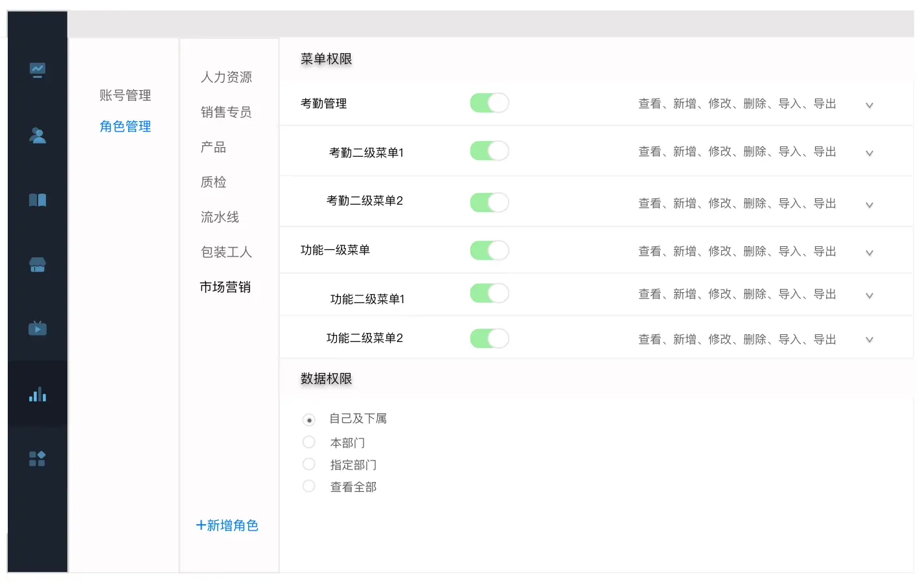This screenshot has height=583, width=924.
Task: Click 功能二级菜单1 row permissions list text
Action: tap(737, 294)
